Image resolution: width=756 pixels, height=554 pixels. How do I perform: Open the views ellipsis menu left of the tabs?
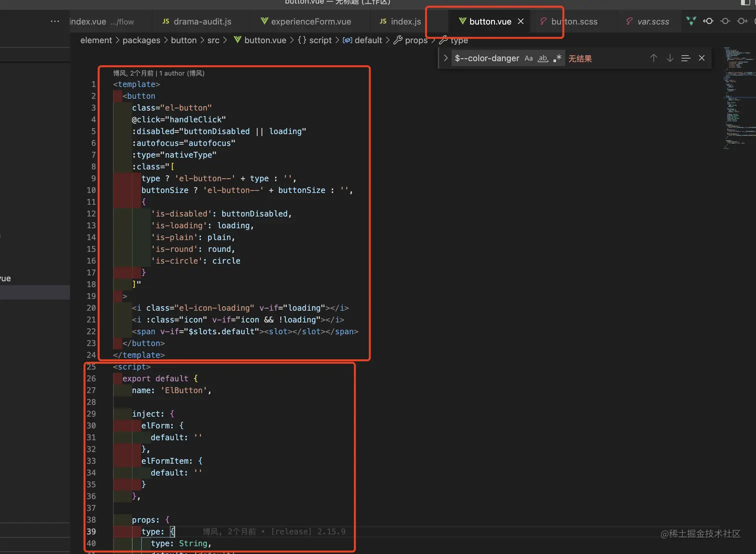(x=55, y=22)
